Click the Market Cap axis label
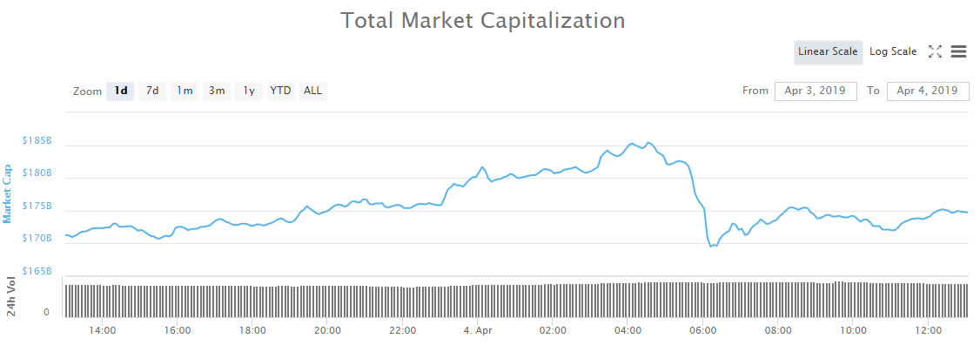The height and width of the screenshot is (352, 980). (9, 193)
